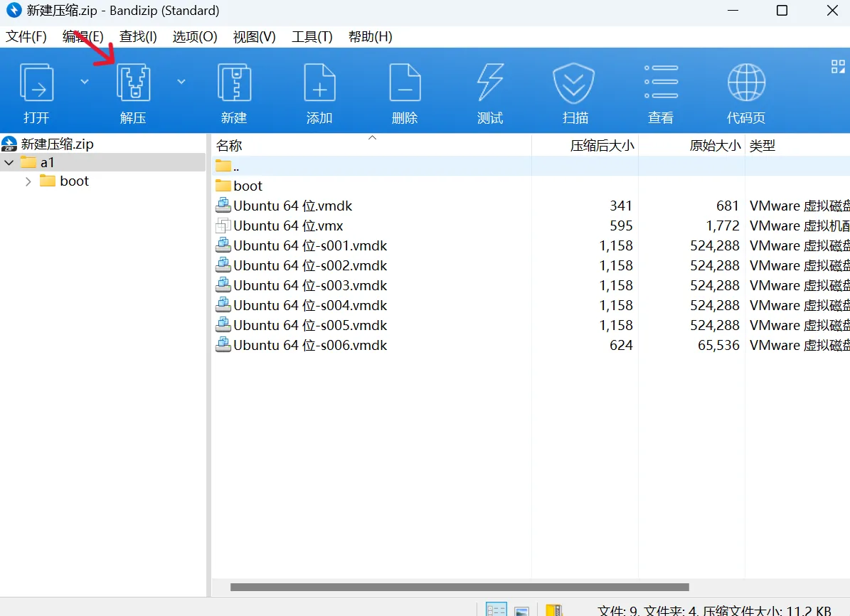Collapse the a1 folder in tree
The width and height of the screenshot is (850, 616).
(x=9, y=163)
